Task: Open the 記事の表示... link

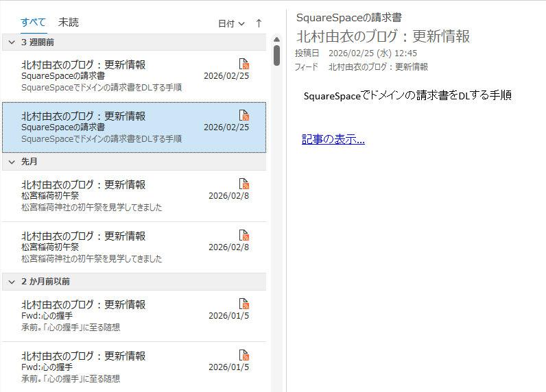Action: pyautogui.click(x=333, y=139)
